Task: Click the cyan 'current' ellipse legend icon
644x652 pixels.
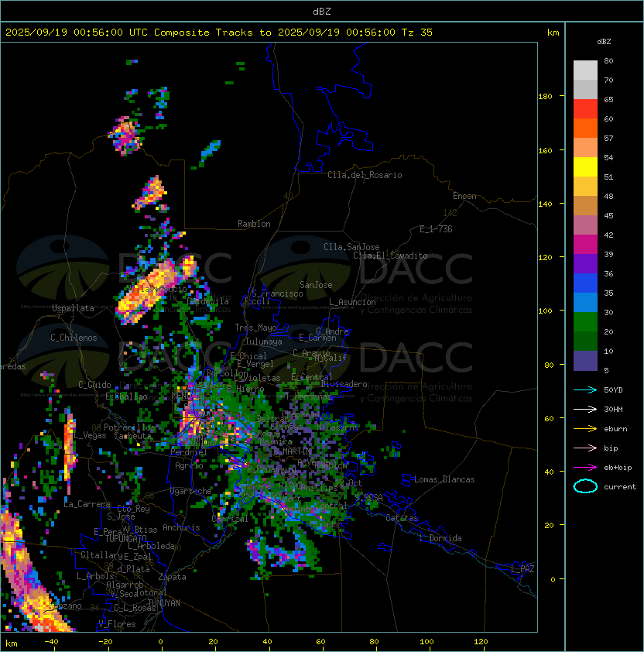Action: [585, 486]
